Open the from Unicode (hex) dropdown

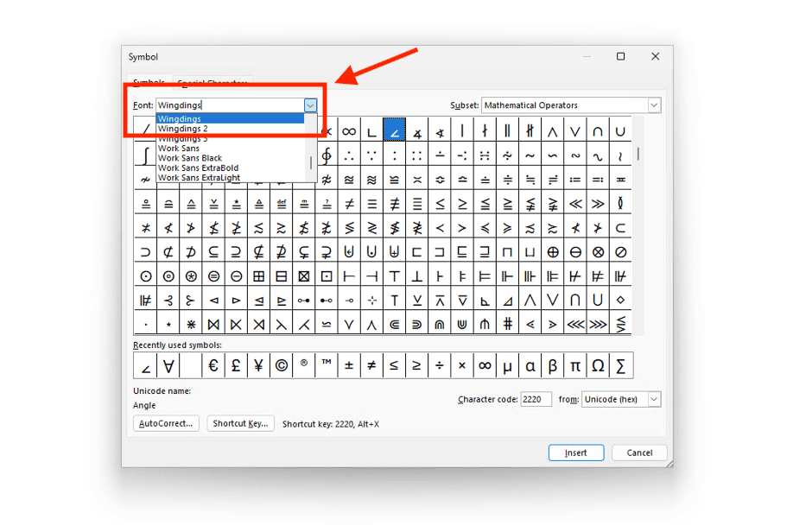click(653, 399)
